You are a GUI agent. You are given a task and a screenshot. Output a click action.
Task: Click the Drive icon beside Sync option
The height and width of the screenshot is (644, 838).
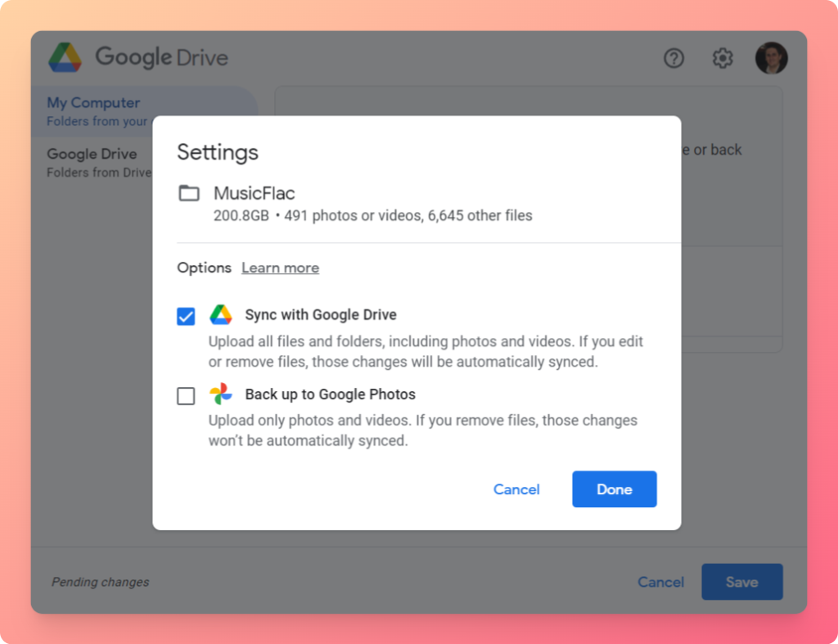[221, 315]
